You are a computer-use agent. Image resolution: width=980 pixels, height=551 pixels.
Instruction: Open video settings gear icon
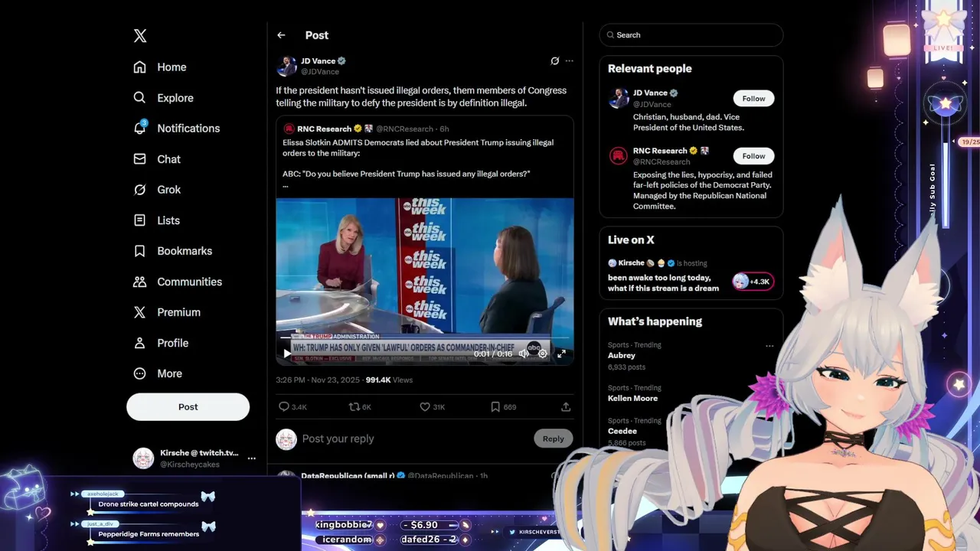click(x=543, y=354)
